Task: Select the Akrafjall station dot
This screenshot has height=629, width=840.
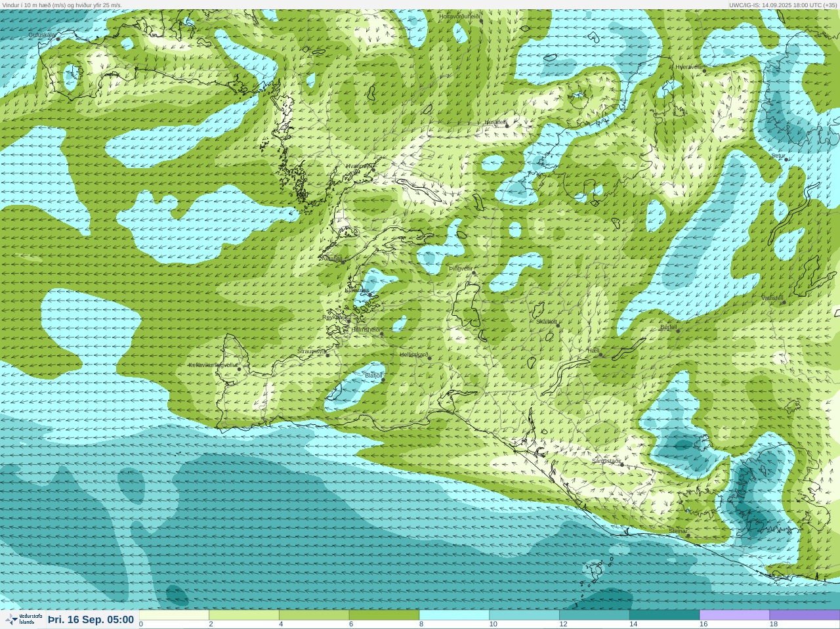Action: pos(343,262)
